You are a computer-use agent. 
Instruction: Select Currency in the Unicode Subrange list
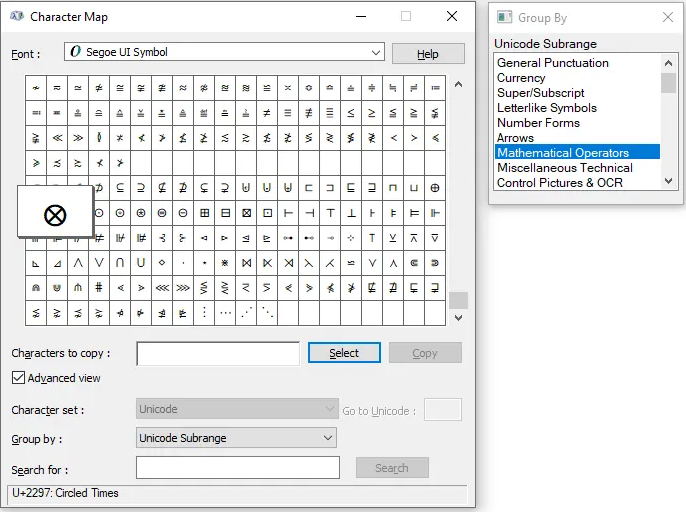coord(521,78)
